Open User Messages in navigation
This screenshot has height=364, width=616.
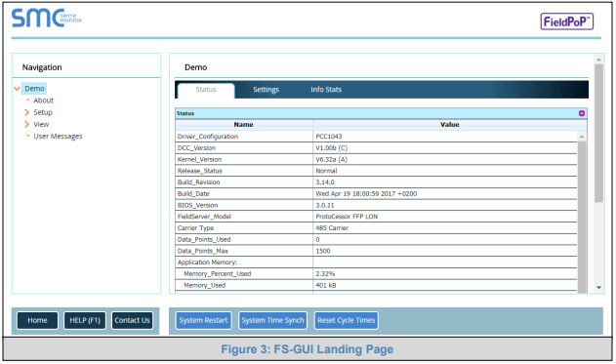pyautogui.click(x=58, y=137)
